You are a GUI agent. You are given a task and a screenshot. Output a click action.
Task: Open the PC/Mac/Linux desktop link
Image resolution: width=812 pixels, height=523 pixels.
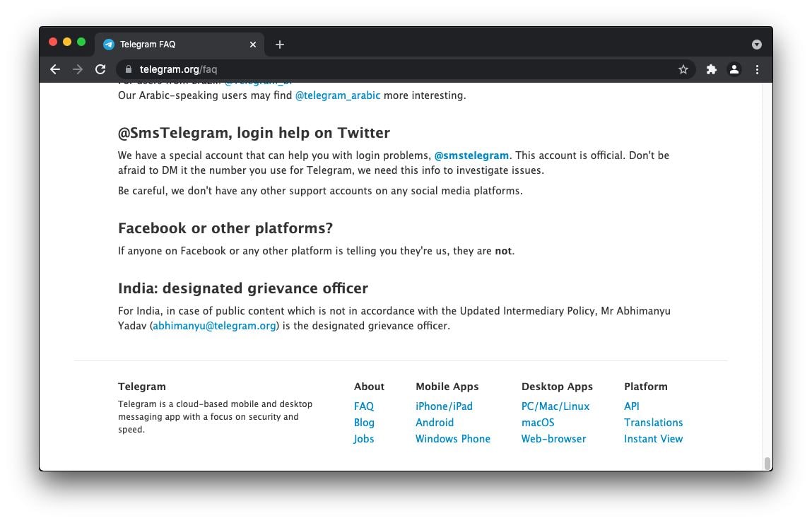tap(555, 406)
